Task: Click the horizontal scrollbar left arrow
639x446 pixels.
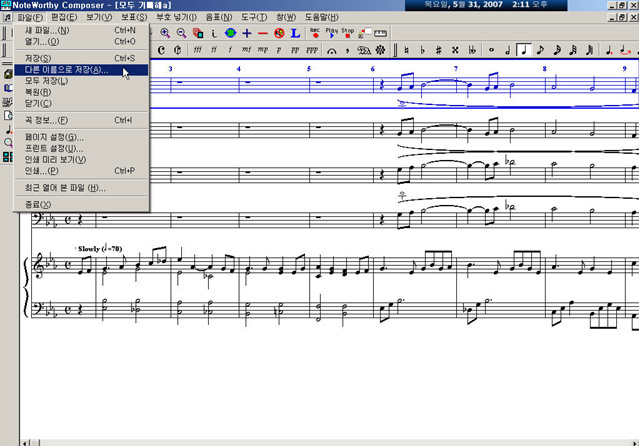Action: (x=26, y=443)
